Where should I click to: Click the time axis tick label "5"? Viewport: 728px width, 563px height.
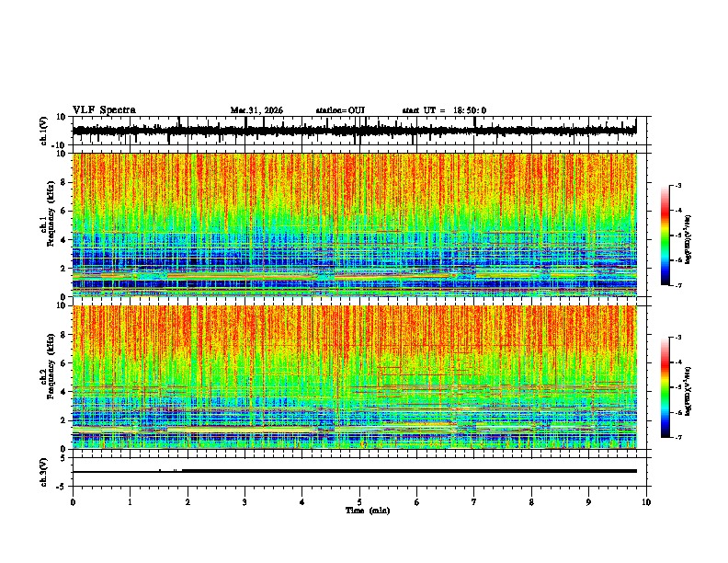(359, 502)
